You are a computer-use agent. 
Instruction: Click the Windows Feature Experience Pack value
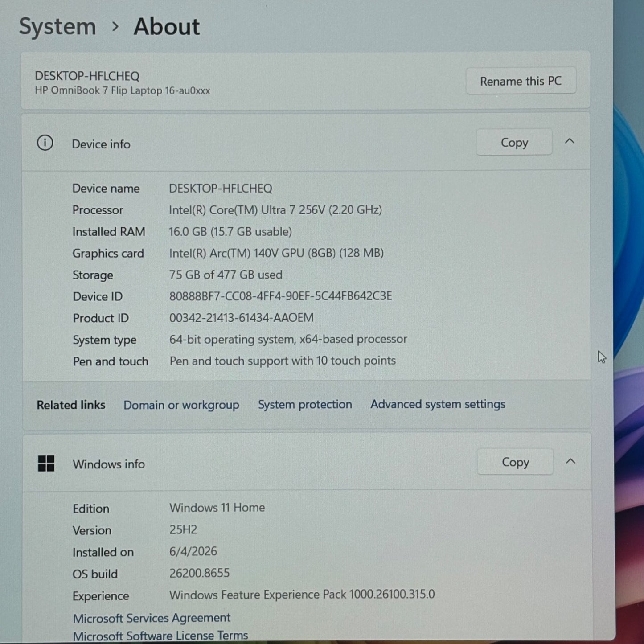pyautogui.click(x=302, y=595)
